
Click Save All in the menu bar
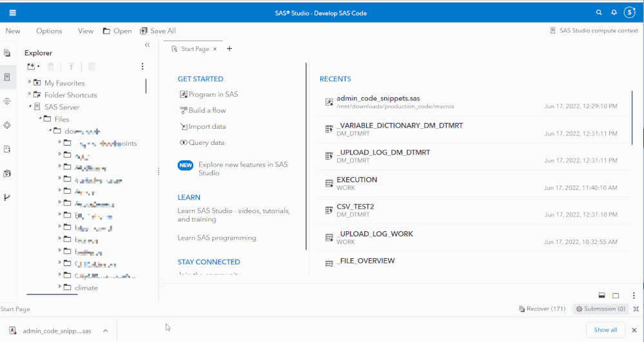pos(158,31)
